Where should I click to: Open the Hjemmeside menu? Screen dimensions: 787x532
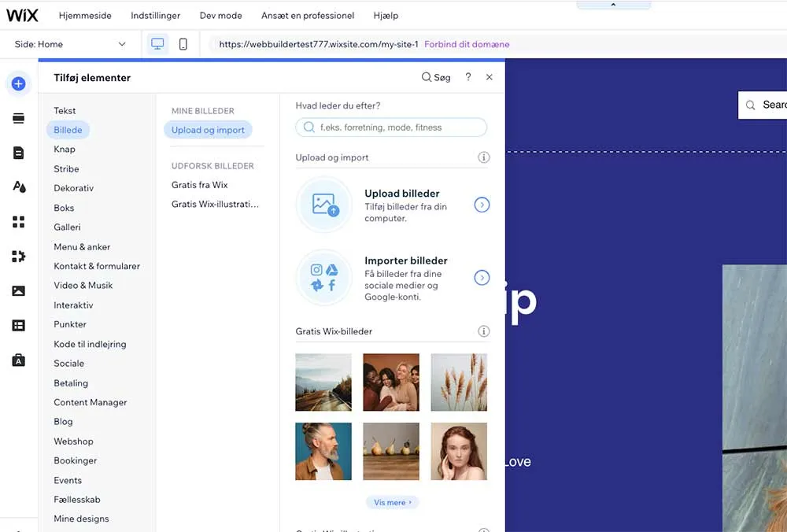coord(85,16)
